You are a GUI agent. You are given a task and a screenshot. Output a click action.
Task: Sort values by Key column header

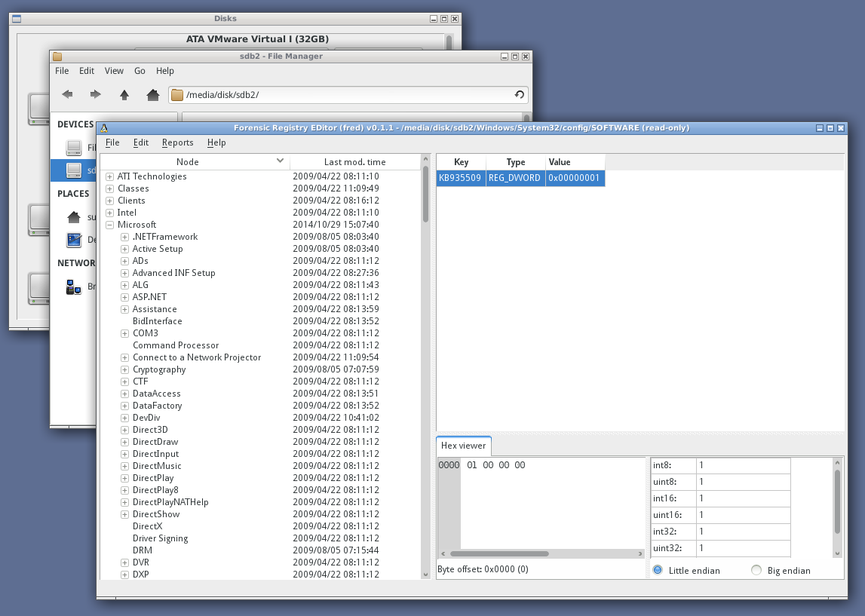462,162
